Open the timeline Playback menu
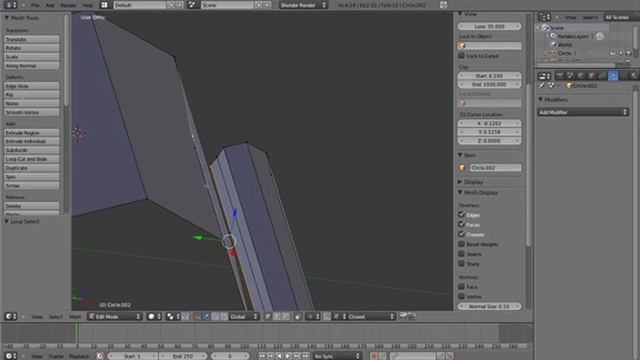This screenshot has height=360, width=640. [79, 356]
